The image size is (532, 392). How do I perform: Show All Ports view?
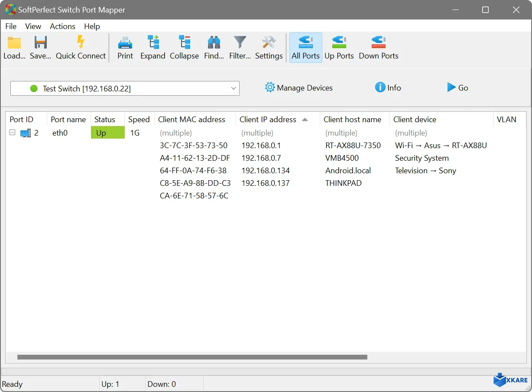coord(306,48)
